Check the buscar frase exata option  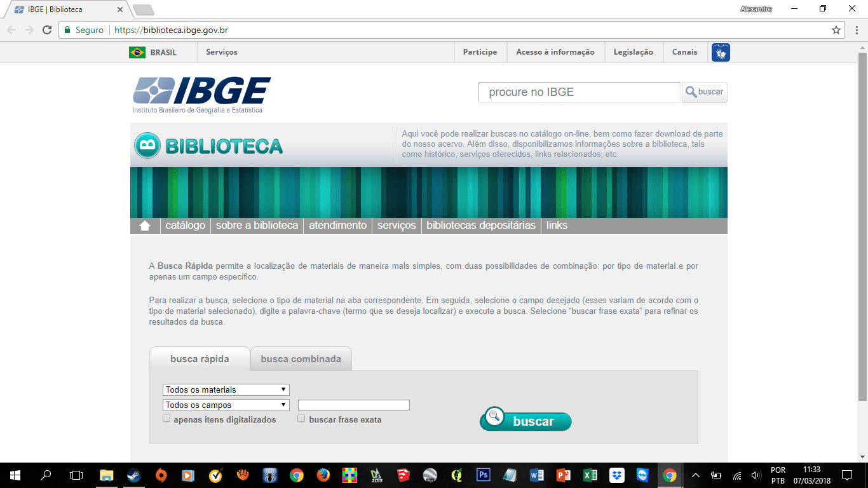301,417
